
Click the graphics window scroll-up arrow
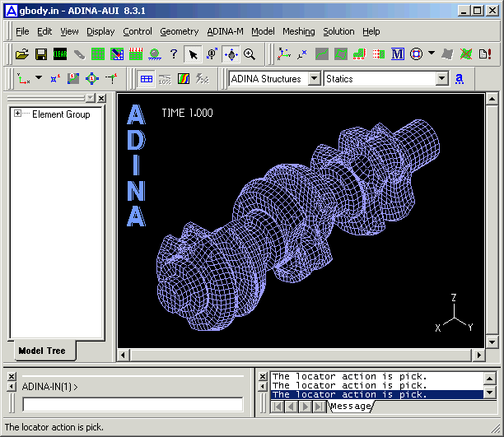[492, 100]
